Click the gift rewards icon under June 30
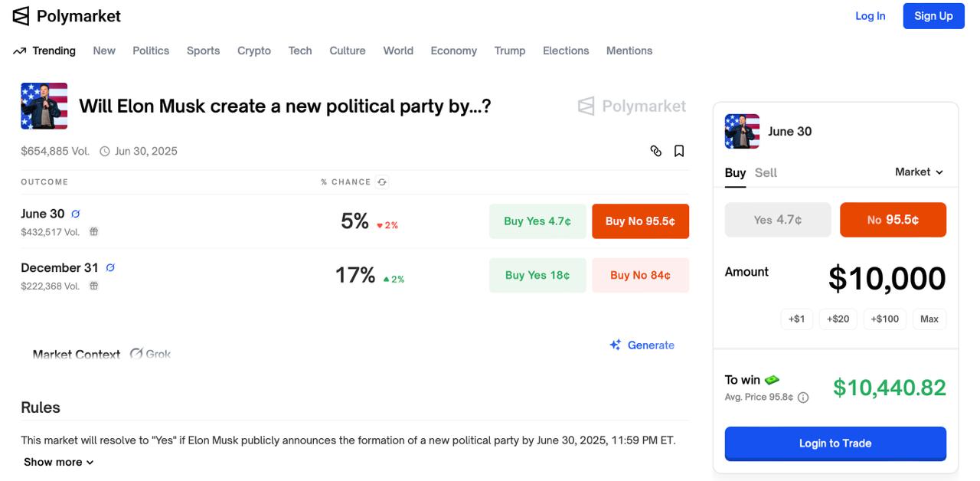 click(x=93, y=231)
